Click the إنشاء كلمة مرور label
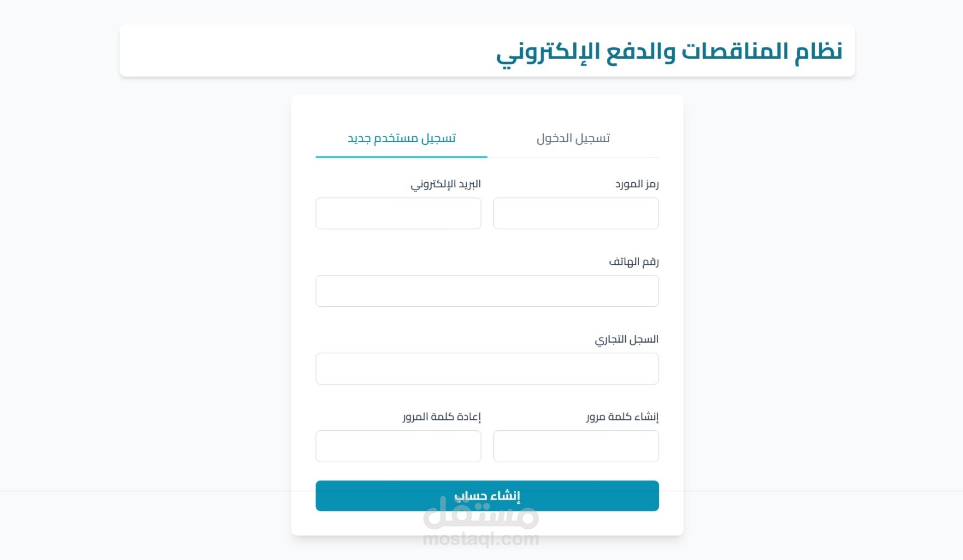The image size is (963, 560). pos(622,417)
